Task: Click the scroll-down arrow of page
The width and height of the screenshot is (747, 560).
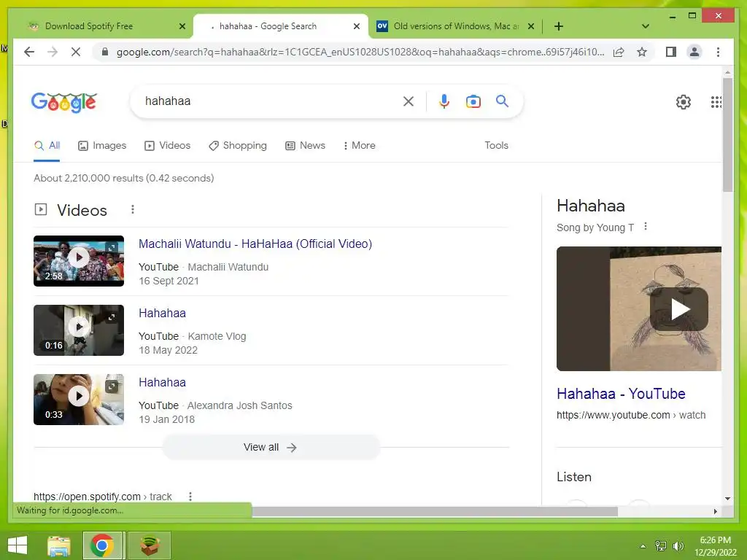Action: point(727,499)
